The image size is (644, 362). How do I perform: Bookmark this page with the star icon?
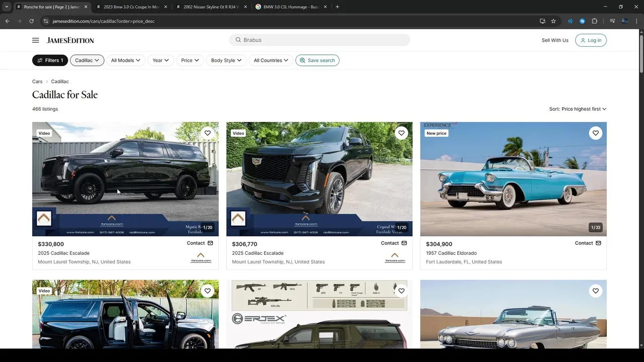[x=553, y=21]
